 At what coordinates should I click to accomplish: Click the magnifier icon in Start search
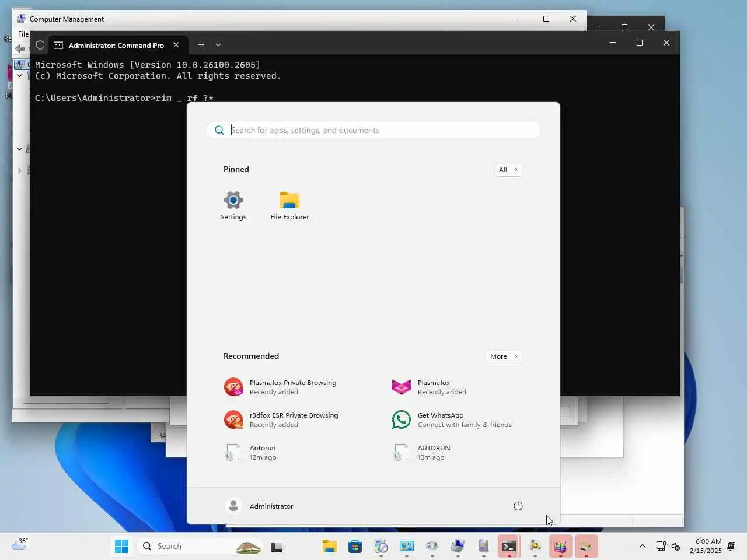219,130
